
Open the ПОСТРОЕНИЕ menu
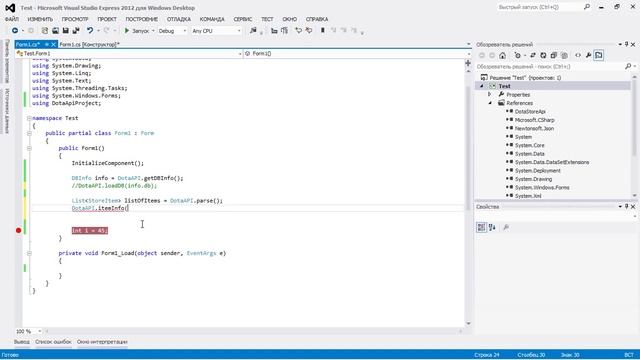(x=142, y=19)
